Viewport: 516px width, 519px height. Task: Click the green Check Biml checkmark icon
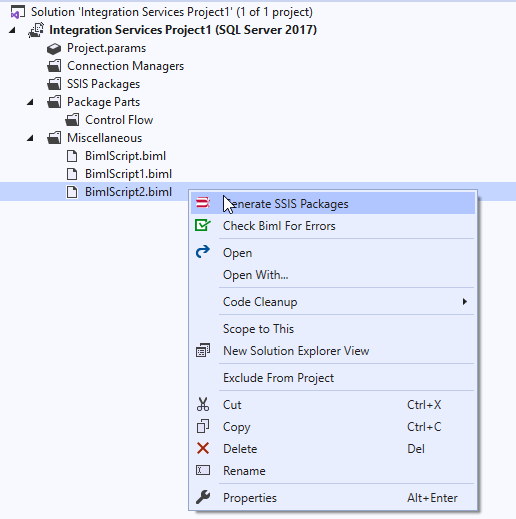pyautogui.click(x=203, y=225)
